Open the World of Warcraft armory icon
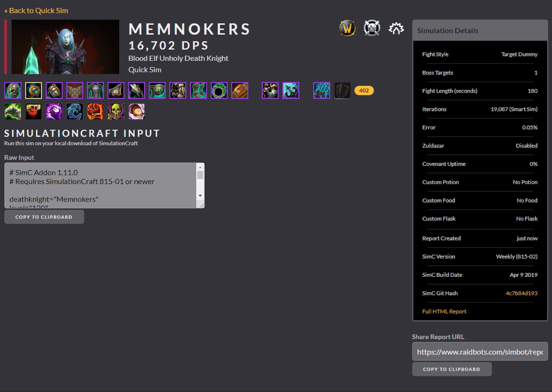The image size is (552, 392). 347,28
